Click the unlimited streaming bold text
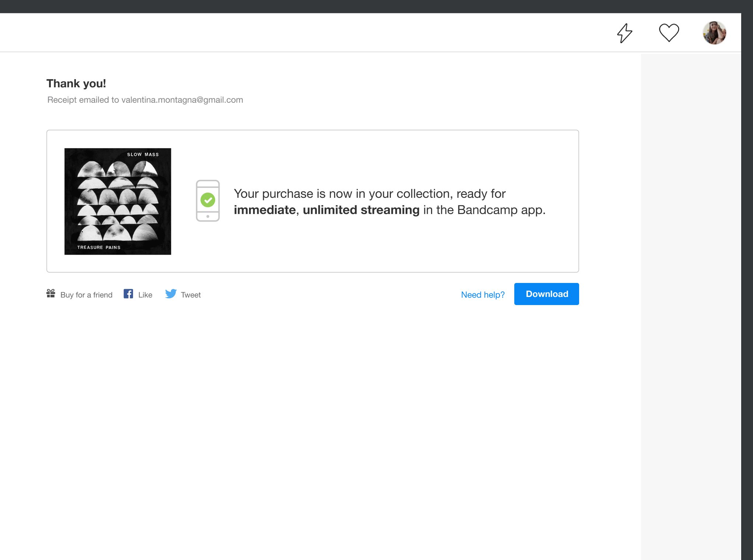Image resolution: width=753 pixels, height=560 pixels. (x=361, y=210)
